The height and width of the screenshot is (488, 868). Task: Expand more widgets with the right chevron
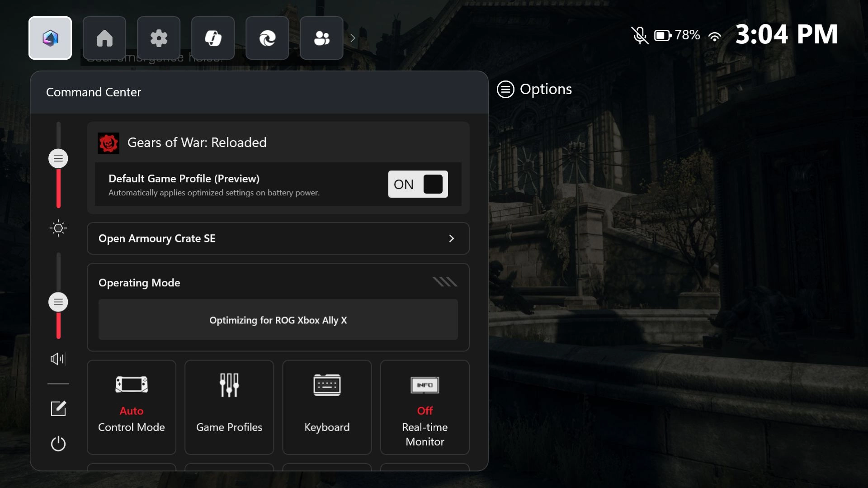click(x=353, y=38)
